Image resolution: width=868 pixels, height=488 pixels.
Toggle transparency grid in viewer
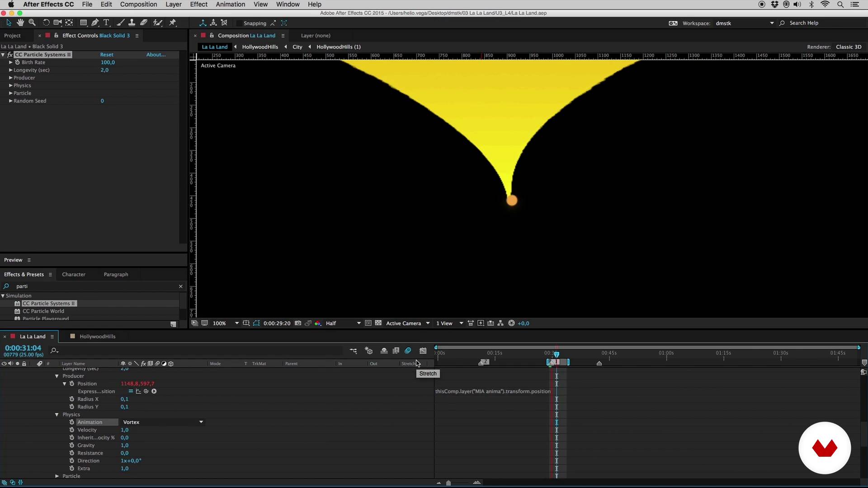tap(378, 323)
